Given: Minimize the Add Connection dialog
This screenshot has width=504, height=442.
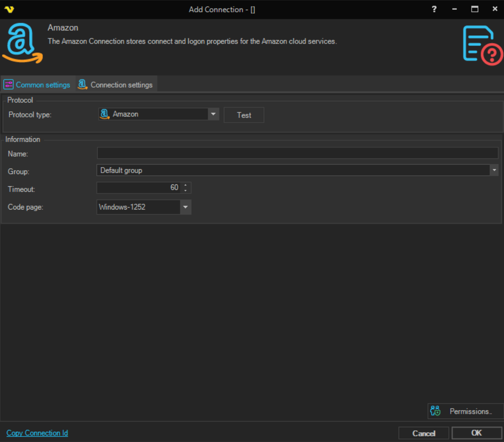Looking at the screenshot, I should click(x=454, y=9).
